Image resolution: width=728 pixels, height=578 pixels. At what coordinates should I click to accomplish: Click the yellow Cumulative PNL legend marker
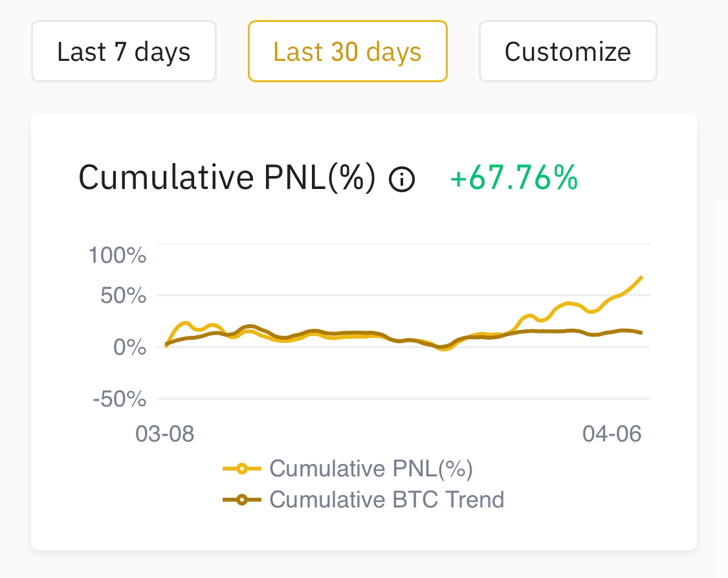(242, 469)
